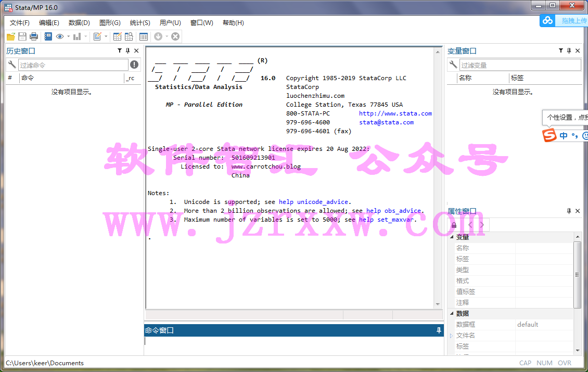
Task: Click the Print toolbar icon
Action: point(34,36)
